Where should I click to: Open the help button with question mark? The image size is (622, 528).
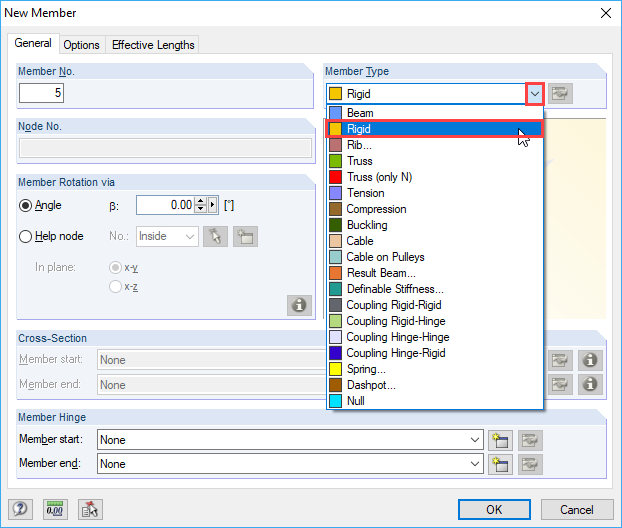point(20,509)
